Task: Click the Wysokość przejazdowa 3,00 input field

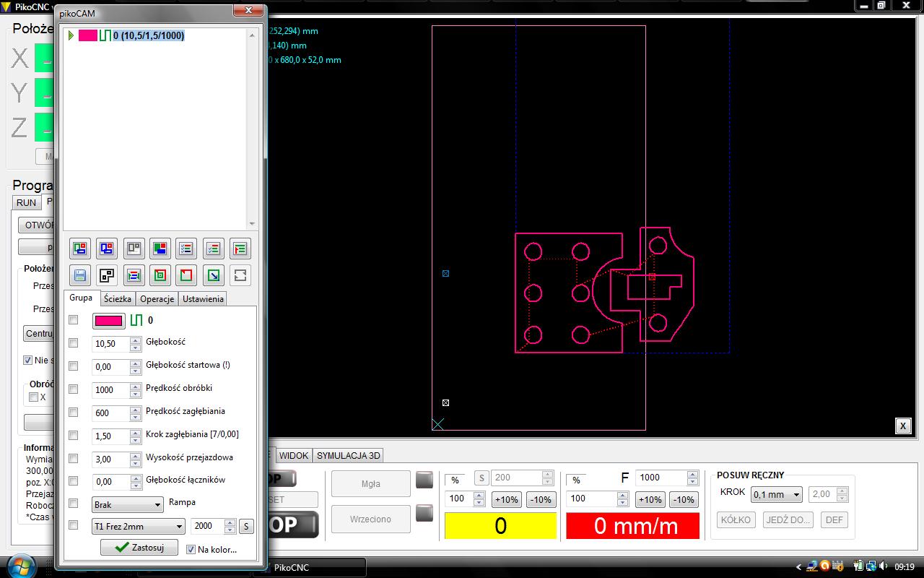Action: click(x=111, y=459)
